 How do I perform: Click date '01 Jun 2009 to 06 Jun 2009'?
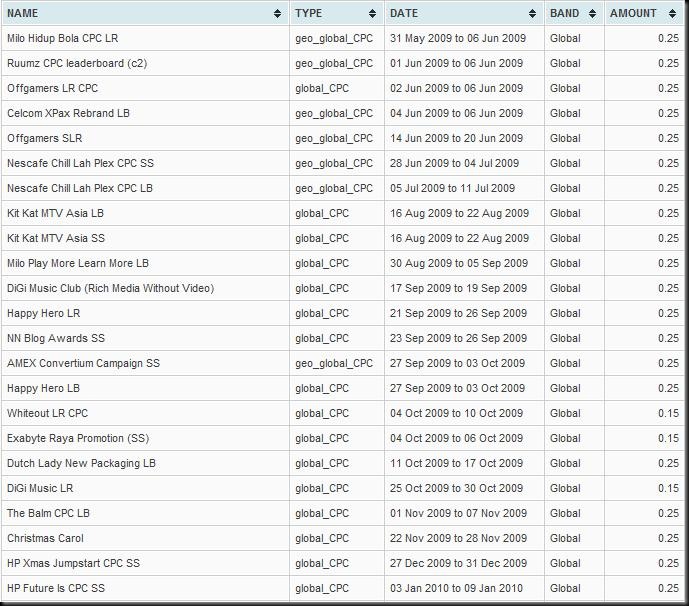pos(457,63)
